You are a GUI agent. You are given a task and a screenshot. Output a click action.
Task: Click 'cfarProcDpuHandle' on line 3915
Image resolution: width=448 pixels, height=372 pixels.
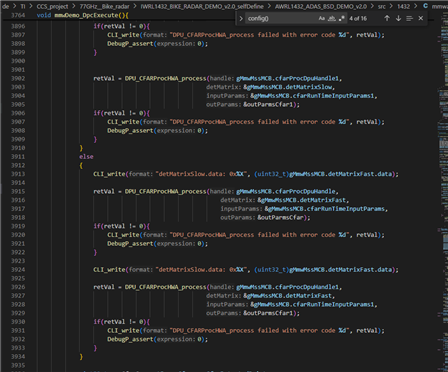coord(305,191)
